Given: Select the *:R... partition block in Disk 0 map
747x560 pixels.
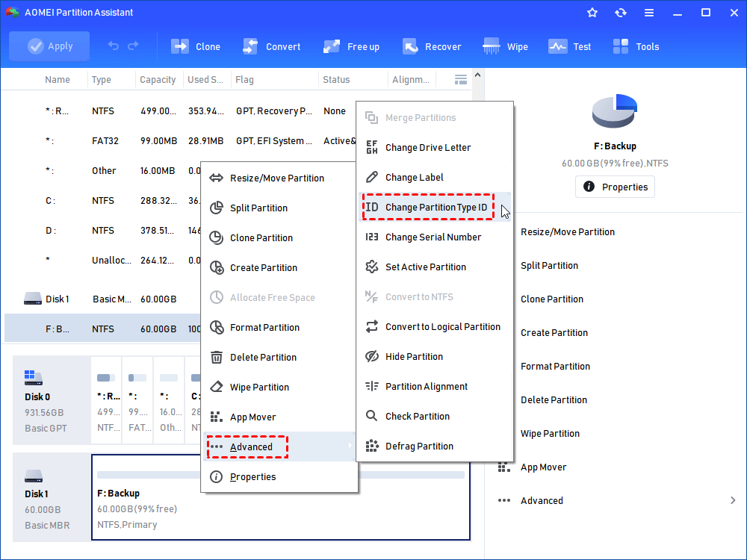Looking at the screenshot, I should 106,400.
